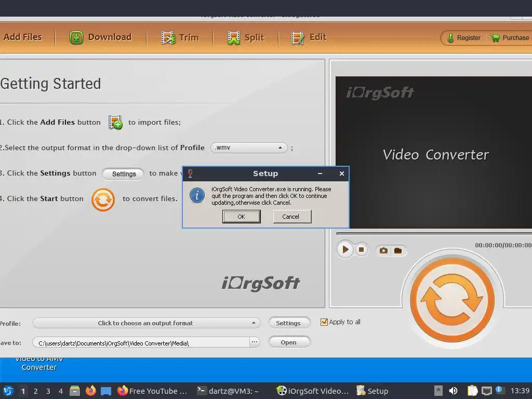
Task: Switch to iOrgSoft Video taskbar entry
Action: tap(312, 391)
